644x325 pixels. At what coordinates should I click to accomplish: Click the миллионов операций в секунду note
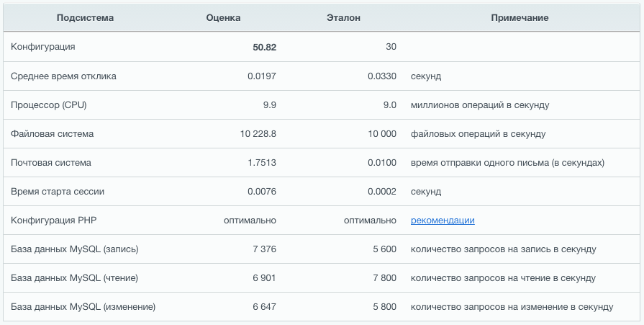coord(480,104)
